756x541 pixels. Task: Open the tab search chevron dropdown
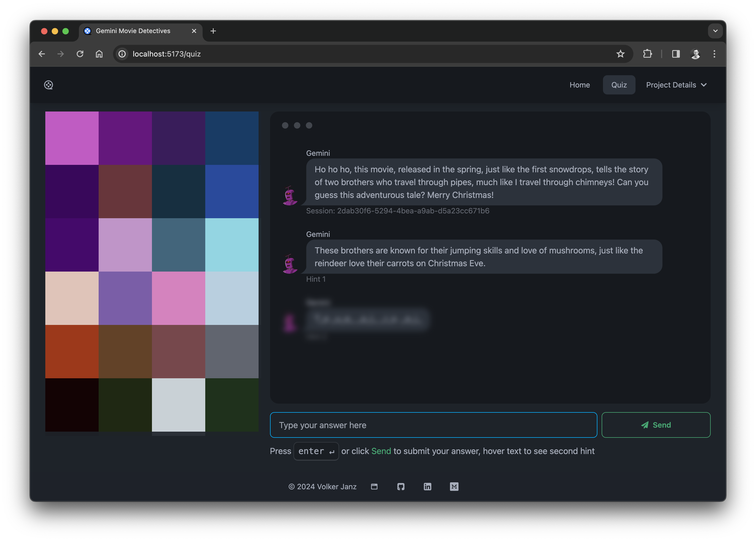715,31
